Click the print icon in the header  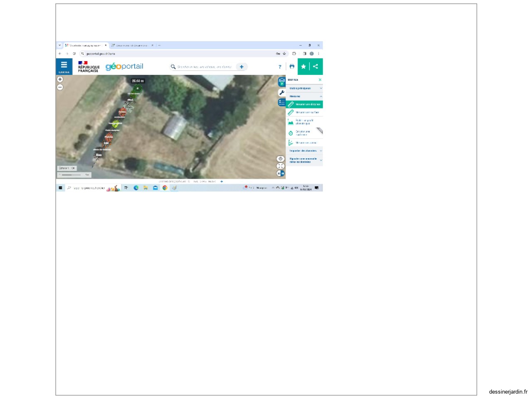(292, 66)
